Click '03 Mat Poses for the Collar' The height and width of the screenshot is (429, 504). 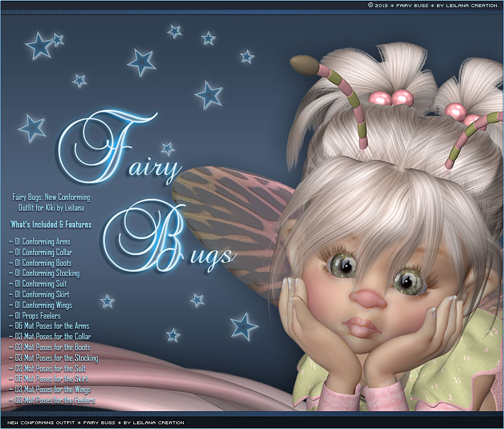tap(50, 336)
